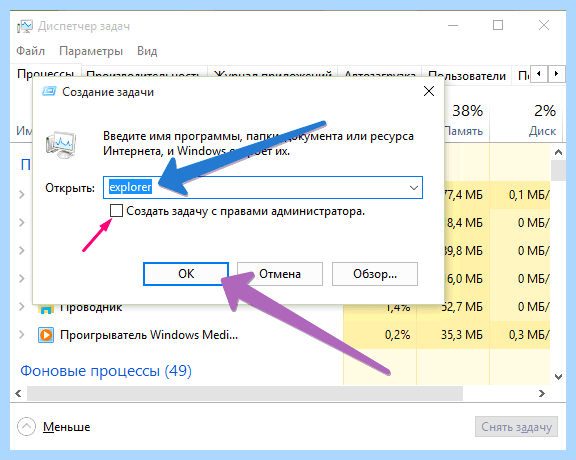The height and width of the screenshot is (460, 576).
Task: Select the Проигрыватель Windows Medi... process
Action: coord(149,335)
